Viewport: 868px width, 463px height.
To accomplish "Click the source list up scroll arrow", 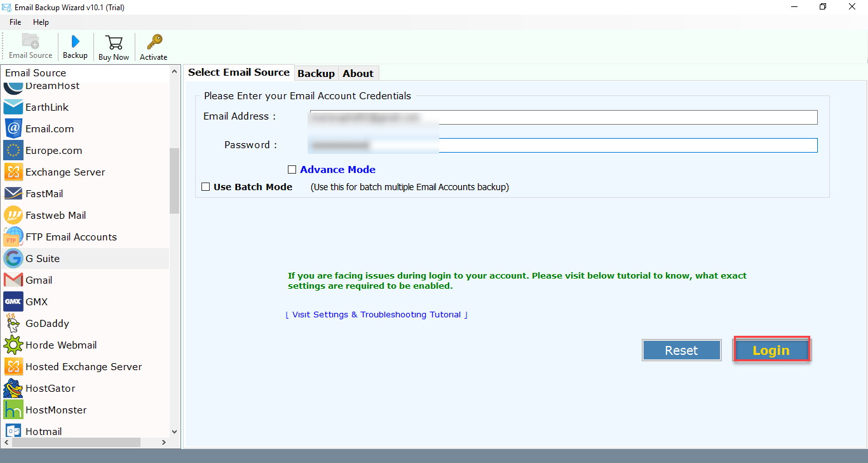I will [175, 73].
